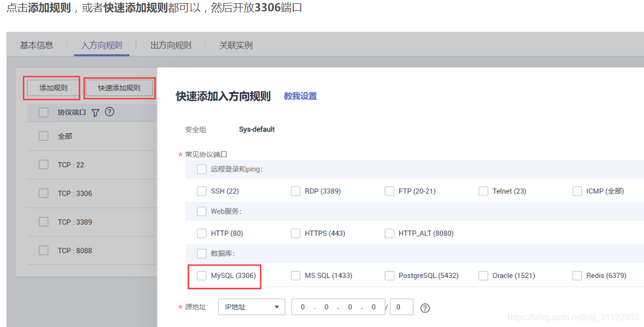
Task: Check the 远程登录和ping group checkbox
Action: [202, 169]
